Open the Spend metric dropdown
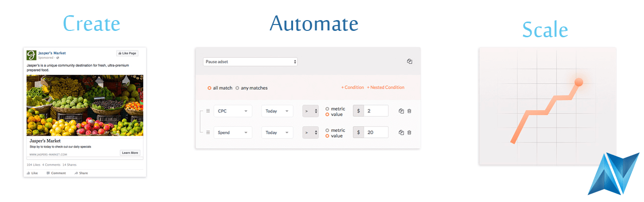644x202 pixels. 233,132
